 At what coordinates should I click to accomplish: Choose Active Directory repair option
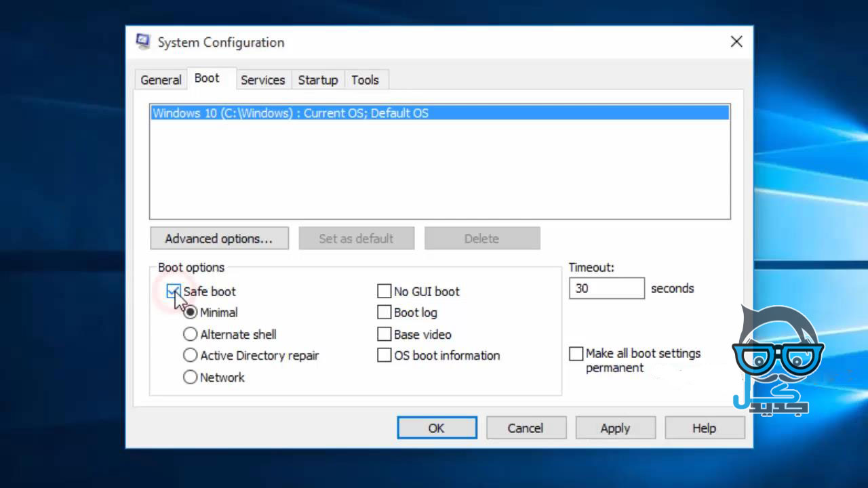191,355
